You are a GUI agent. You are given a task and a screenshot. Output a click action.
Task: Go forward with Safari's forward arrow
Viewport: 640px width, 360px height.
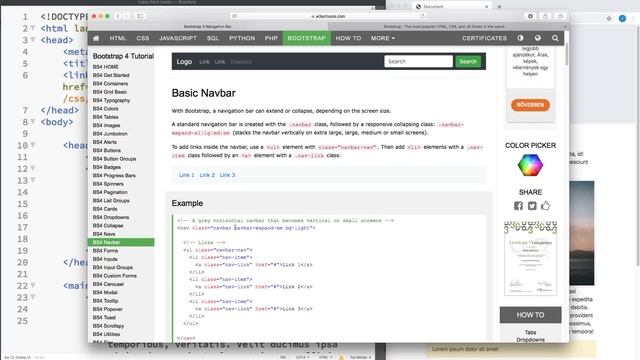tap(127, 16)
